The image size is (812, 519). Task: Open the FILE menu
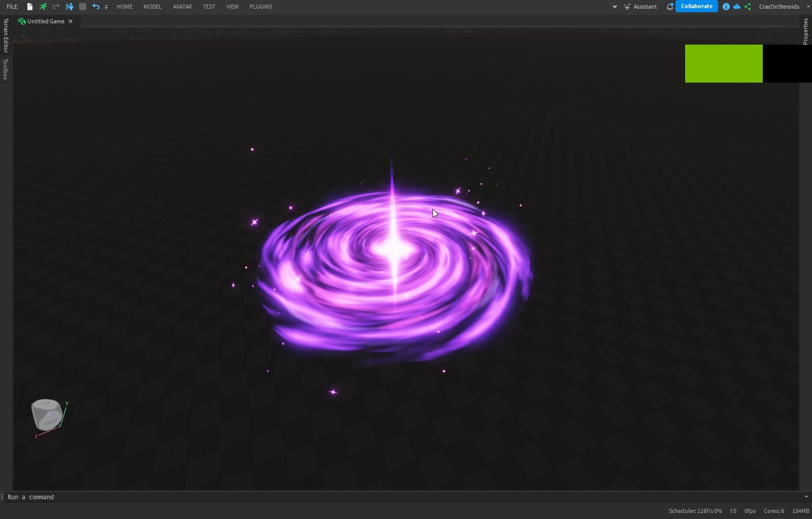tap(12, 6)
